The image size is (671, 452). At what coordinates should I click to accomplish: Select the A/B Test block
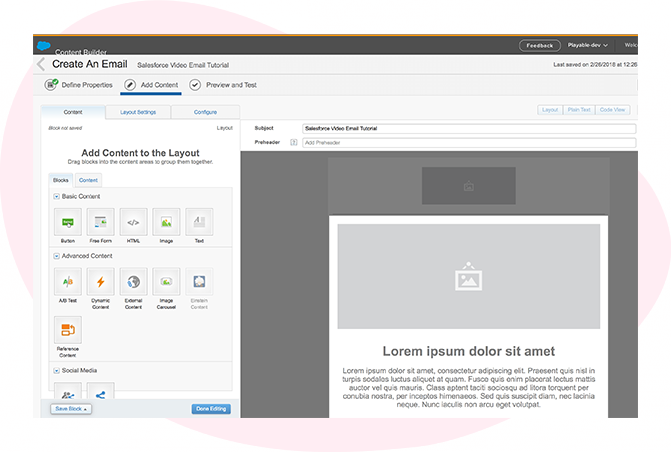(68, 282)
